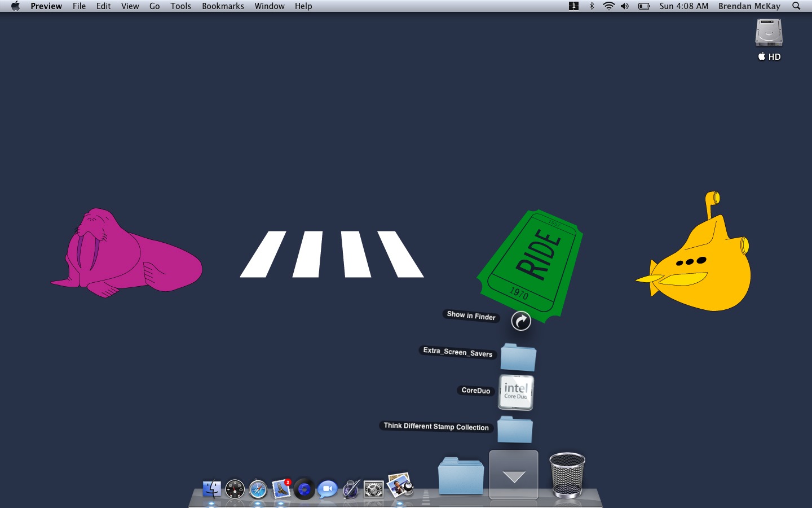The image size is (812, 508).
Task: Open the blue folder stack in Dock
Action: coord(461,476)
